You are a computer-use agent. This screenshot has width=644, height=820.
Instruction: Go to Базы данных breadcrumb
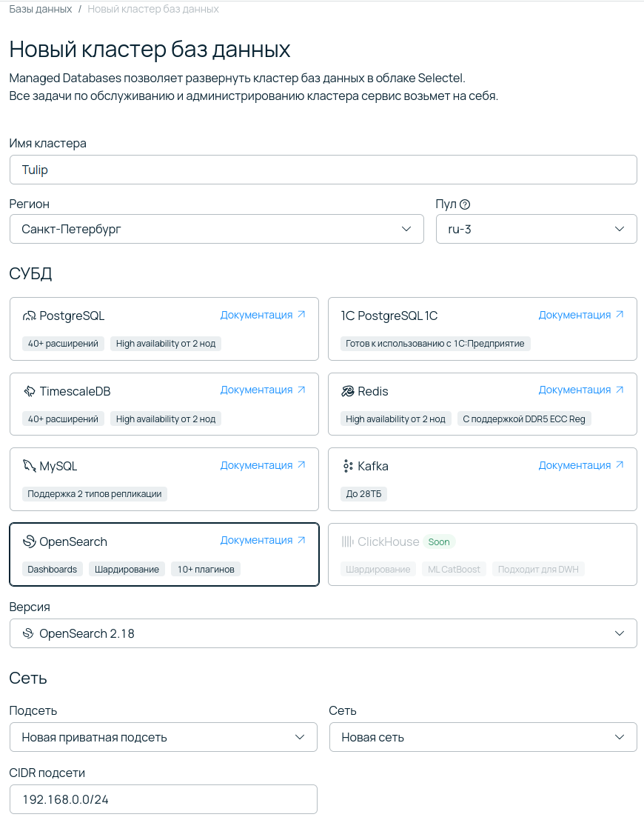coord(40,9)
